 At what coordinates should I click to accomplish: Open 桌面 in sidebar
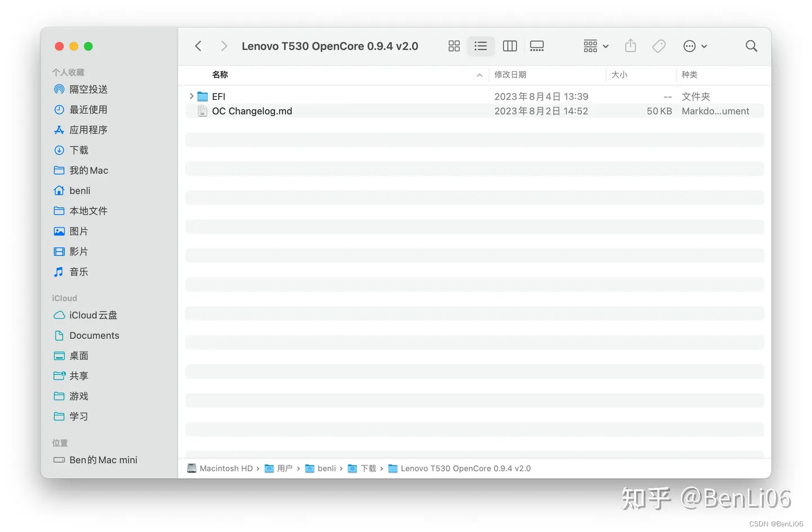click(x=71, y=356)
